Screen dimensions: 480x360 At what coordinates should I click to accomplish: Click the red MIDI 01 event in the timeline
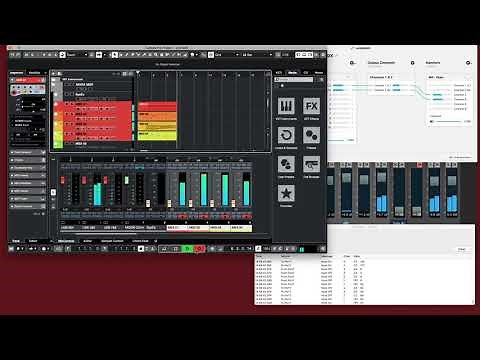point(157,107)
